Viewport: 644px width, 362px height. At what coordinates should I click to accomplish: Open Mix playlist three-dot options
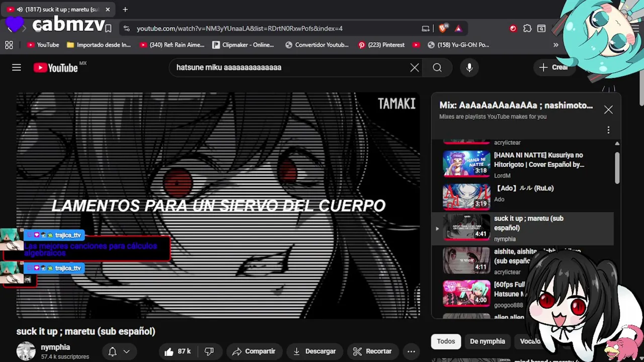pyautogui.click(x=608, y=130)
